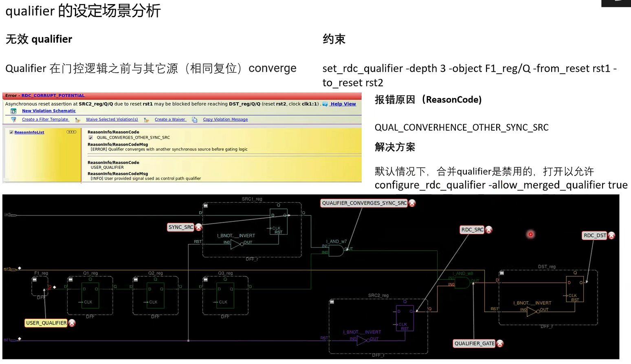
Task: Collapse the DST_reg hierarchy box
Action: [502, 273]
